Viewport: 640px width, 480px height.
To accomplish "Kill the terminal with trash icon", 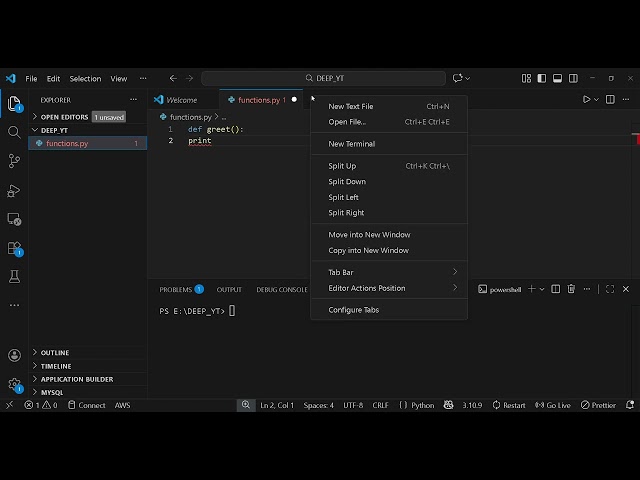I will tap(571, 289).
